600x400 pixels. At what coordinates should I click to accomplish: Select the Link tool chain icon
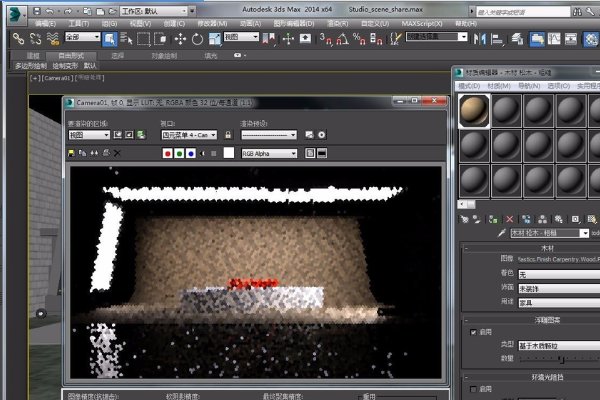click(x=18, y=39)
